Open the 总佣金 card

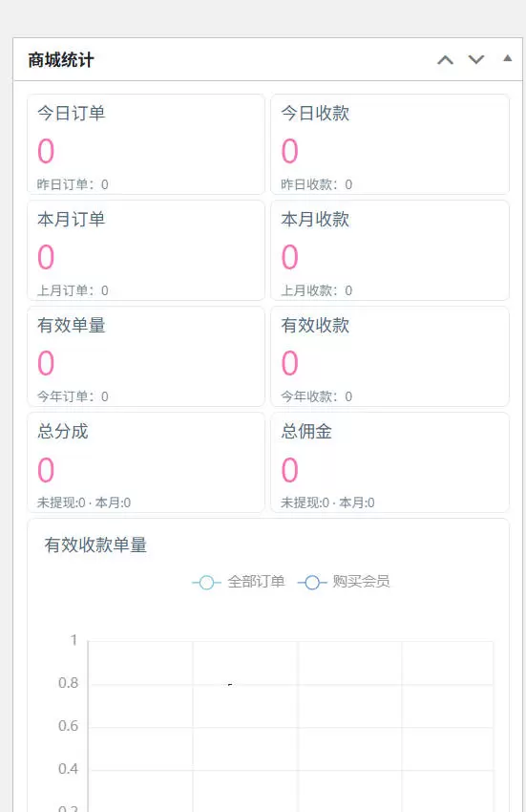tap(389, 462)
